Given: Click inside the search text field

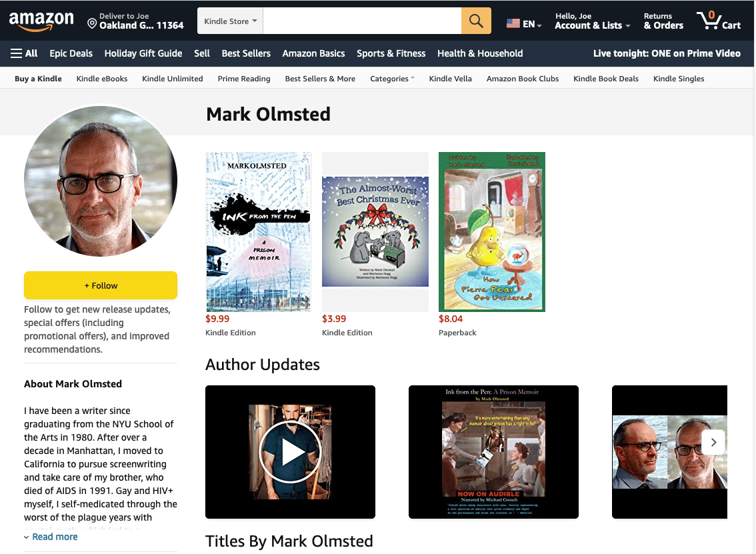Looking at the screenshot, I should (x=362, y=21).
